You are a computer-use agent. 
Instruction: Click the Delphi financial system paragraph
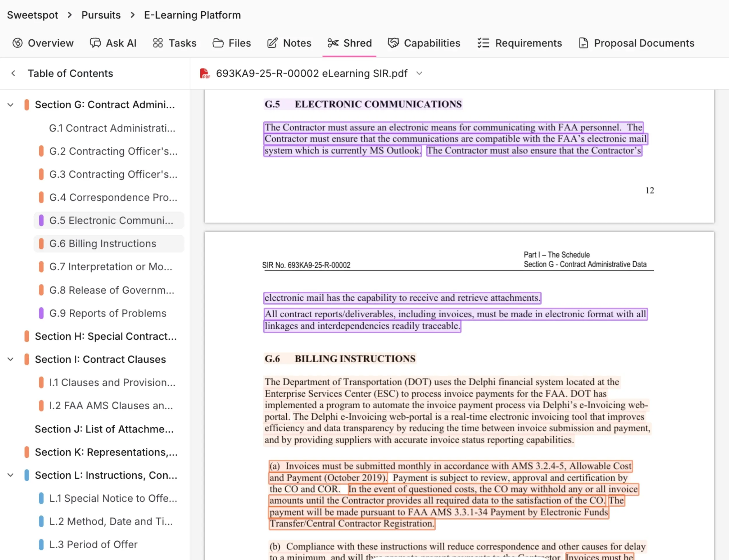(x=457, y=411)
